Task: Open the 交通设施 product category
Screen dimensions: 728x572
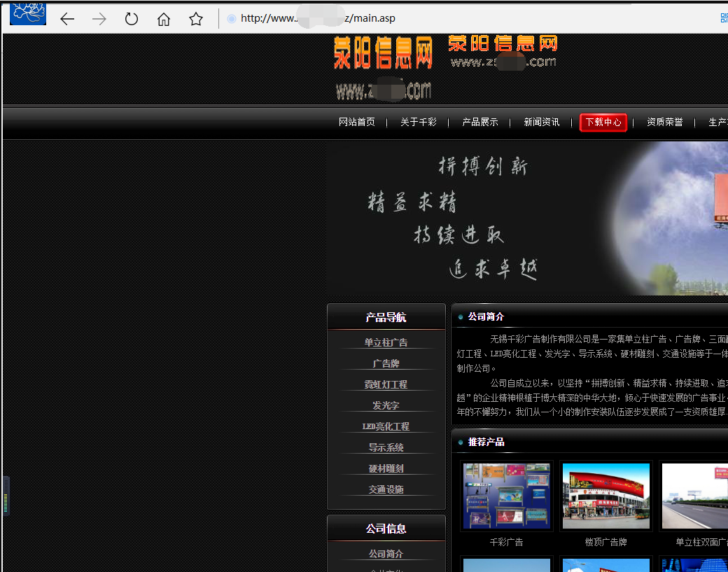Action: [386, 489]
